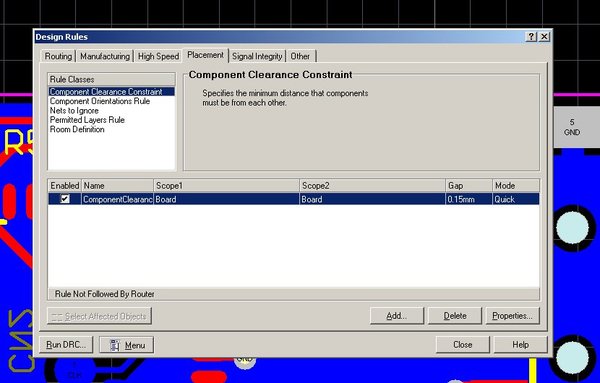Open the Other tab
This screenshot has height=383, width=600.
pyautogui.click(x=300, y=56)
